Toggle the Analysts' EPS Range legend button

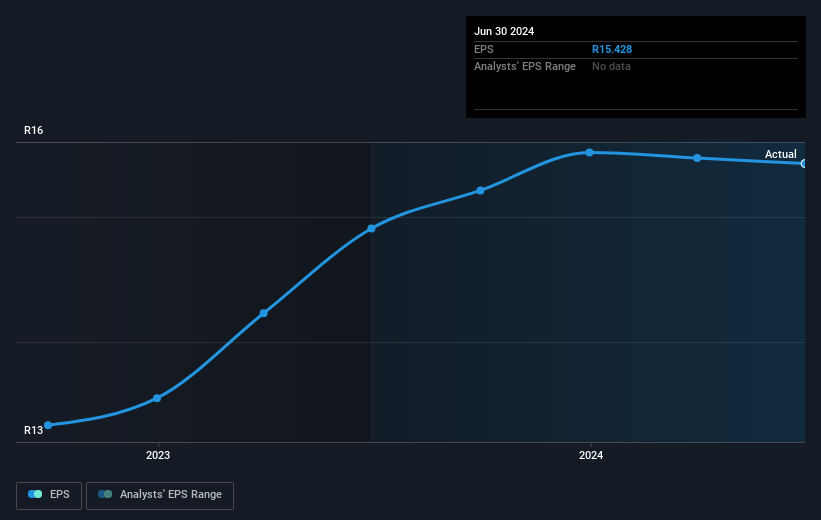coord(160,495)
